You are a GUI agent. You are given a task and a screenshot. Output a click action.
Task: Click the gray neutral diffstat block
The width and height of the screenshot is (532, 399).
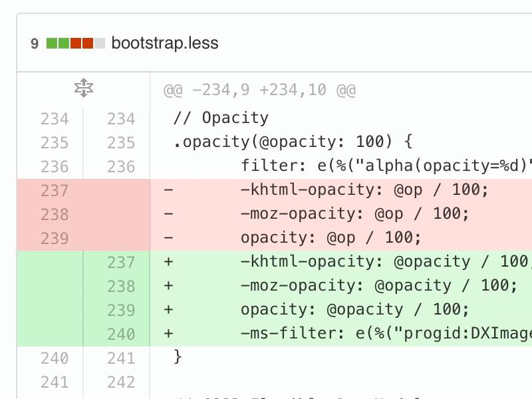tap(100, 44)
